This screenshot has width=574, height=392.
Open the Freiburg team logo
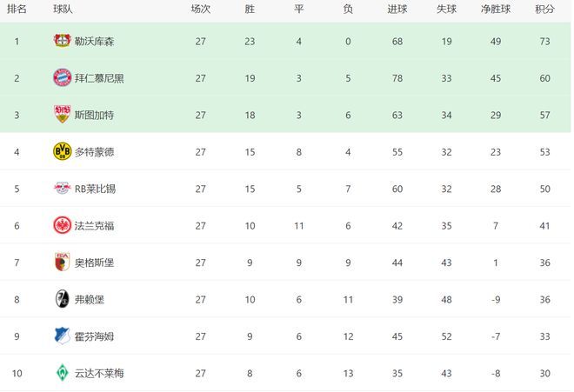tap(63, 299)
